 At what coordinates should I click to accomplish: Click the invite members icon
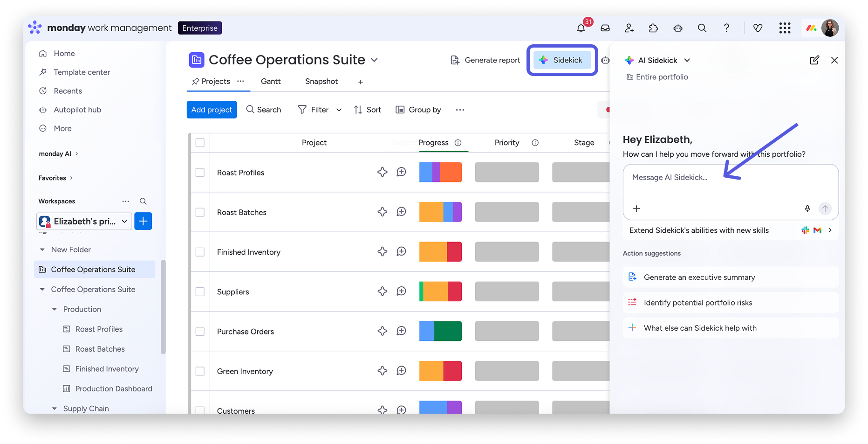pyautogui.click(x=629, y=28)
